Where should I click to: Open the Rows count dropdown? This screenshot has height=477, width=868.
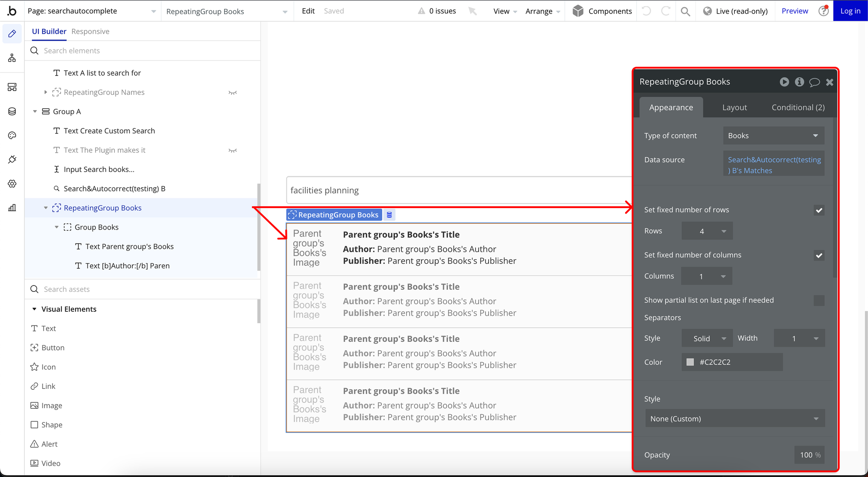click(707, 231)
